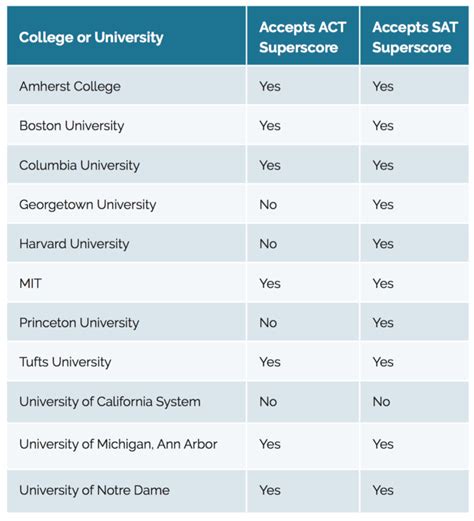Select the Boston University cell
Viewport: 474px width, 521px height.
click(126, 125)
